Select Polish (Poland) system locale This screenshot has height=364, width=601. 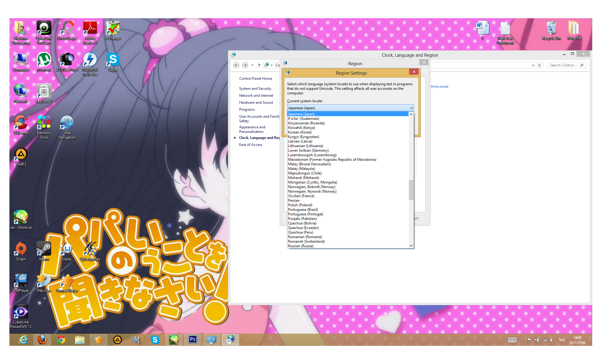tap(300, 205)
